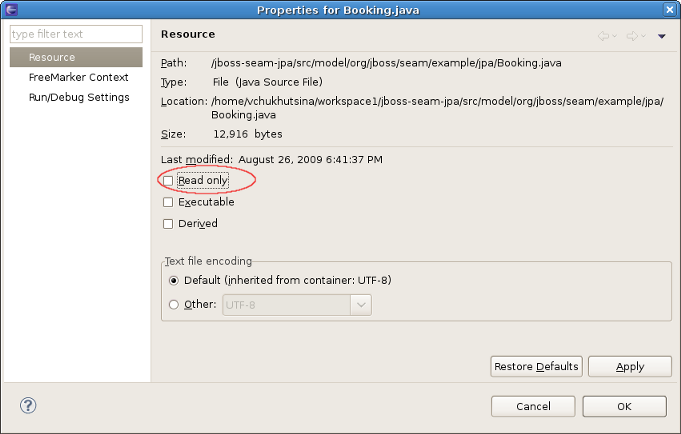
Task: Choose the Other encoding radio button
Action: point(174,304)
